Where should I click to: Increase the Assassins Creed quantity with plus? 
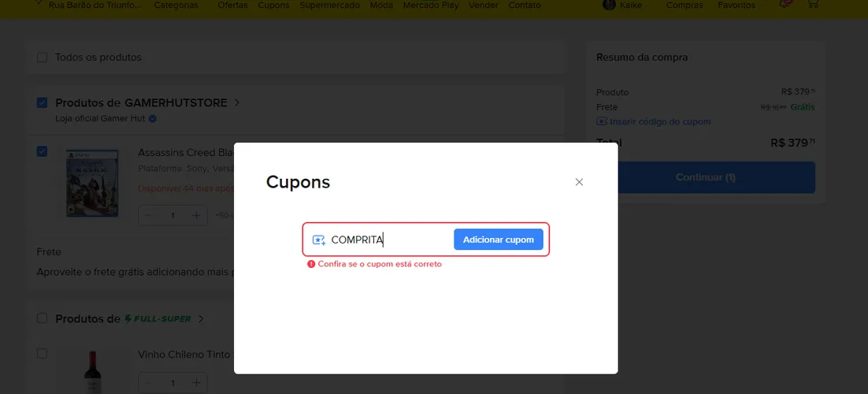click(x=196, y=216)
